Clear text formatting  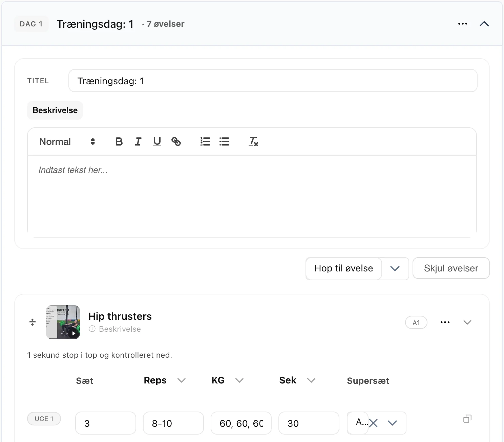(253, 141)
